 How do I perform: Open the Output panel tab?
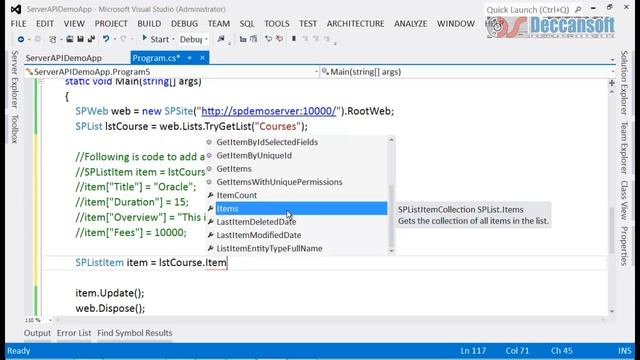tap(37, 333)
